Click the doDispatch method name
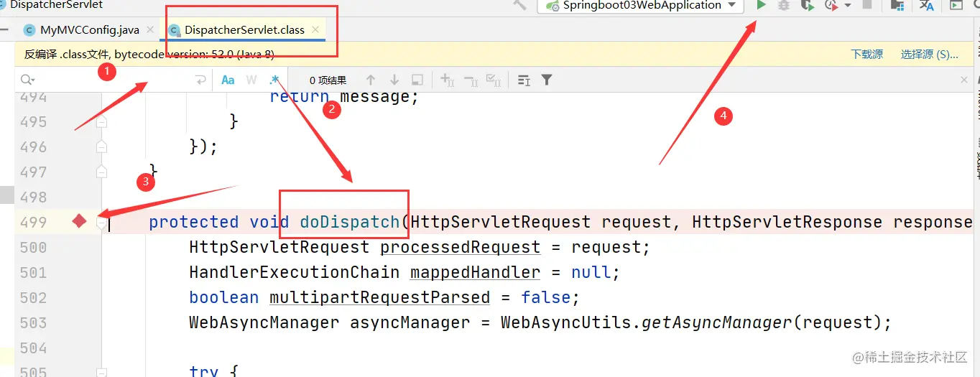 pyautogui.click(x=350, y=222)
